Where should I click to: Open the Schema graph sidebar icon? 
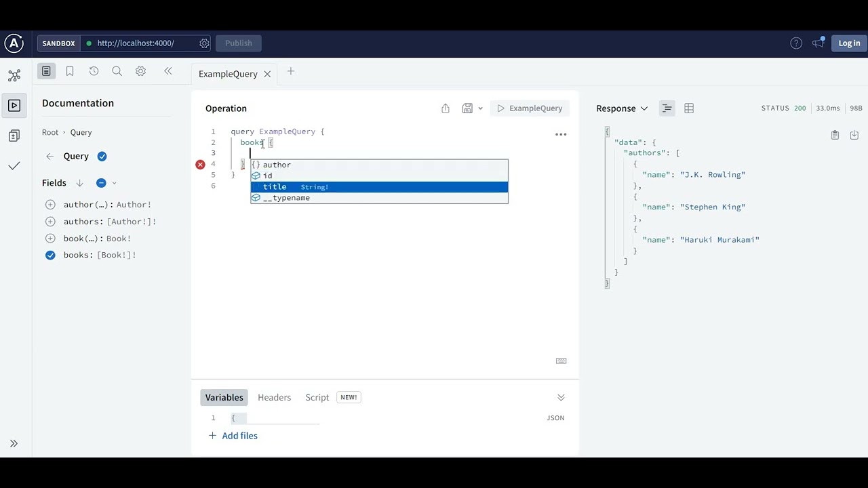point(14,75)
